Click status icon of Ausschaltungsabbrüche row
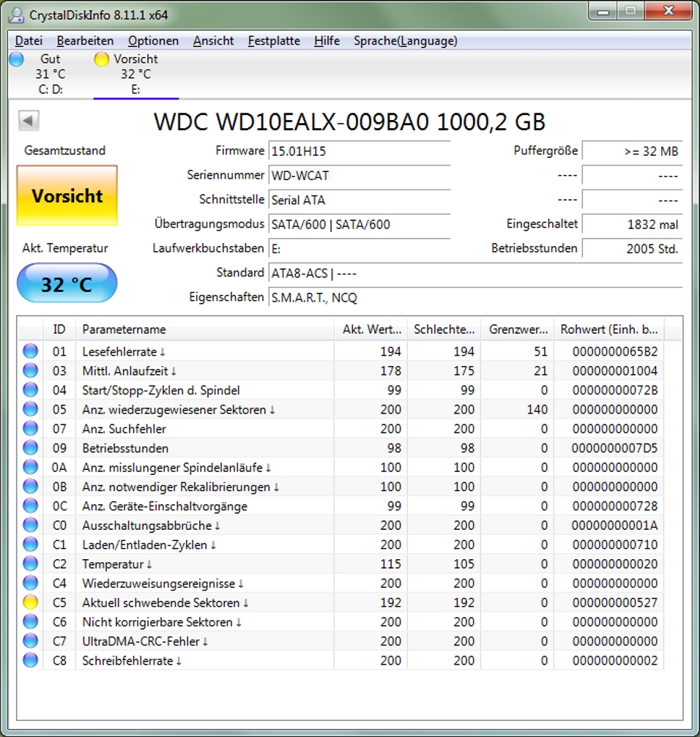Image resolution: width=700 pixels, height=737 pixels. [x=31, y=525]
